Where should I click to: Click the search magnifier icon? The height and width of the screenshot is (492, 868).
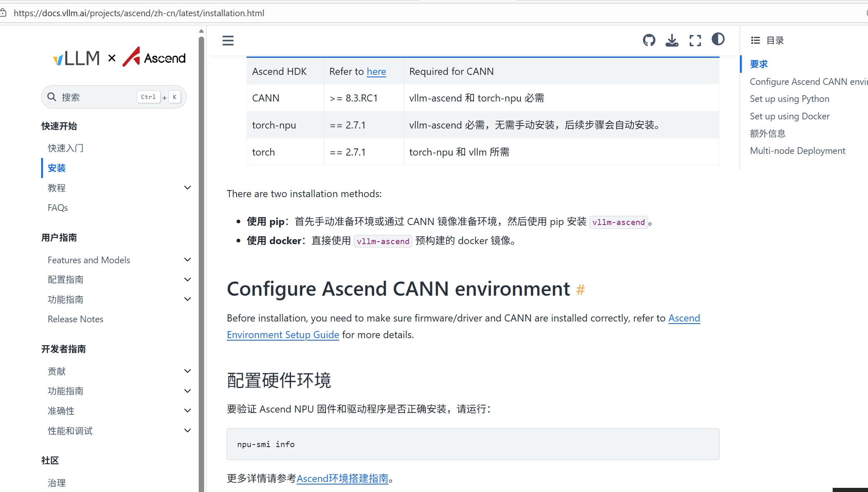click(x=52, y=97)
